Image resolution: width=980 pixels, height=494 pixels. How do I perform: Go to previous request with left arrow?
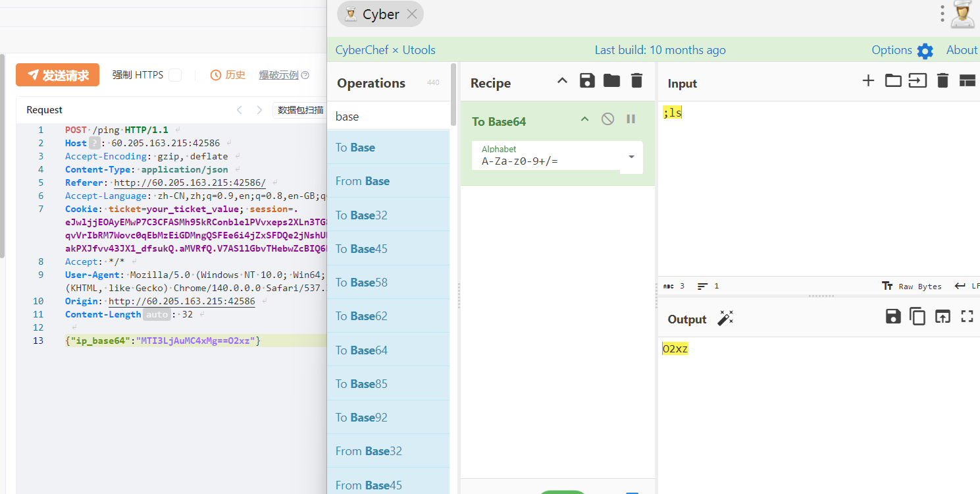pyautogui.click(x=240, y=110)
